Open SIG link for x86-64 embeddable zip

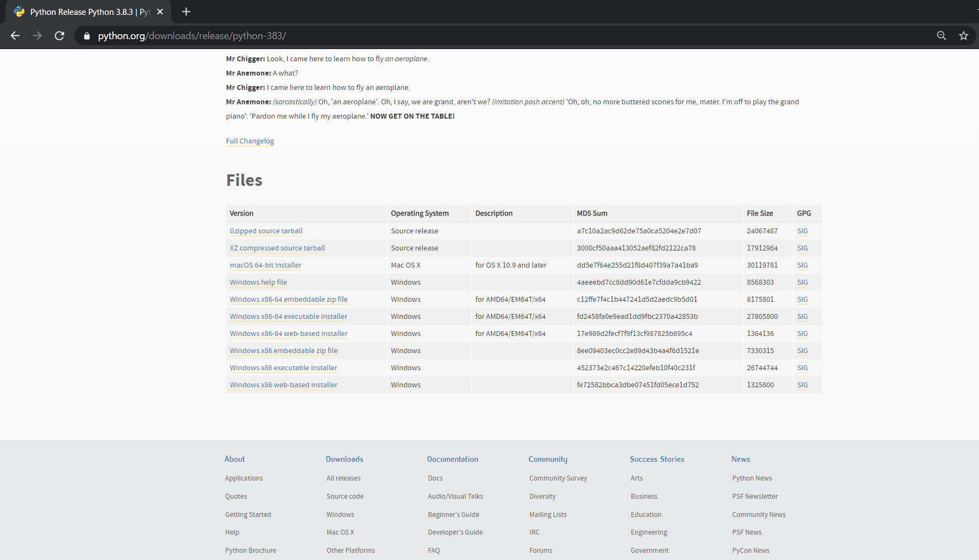click(x=802, y=300)
